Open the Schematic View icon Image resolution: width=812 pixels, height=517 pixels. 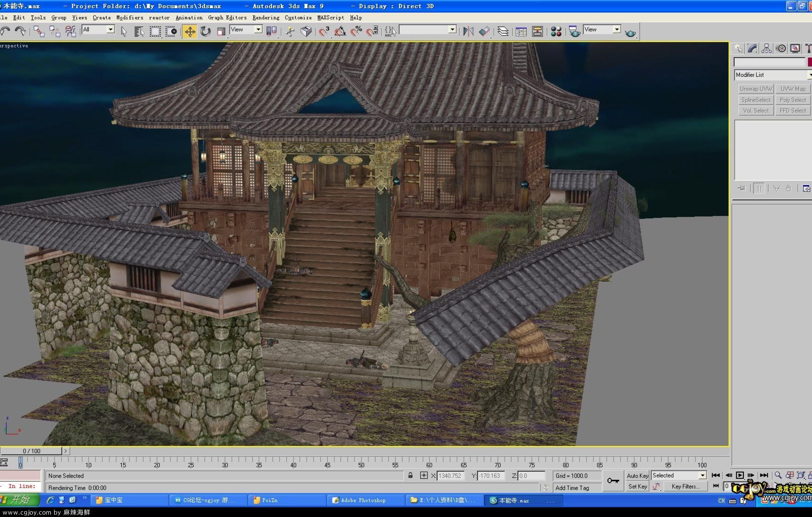click(x=537, y=31)
